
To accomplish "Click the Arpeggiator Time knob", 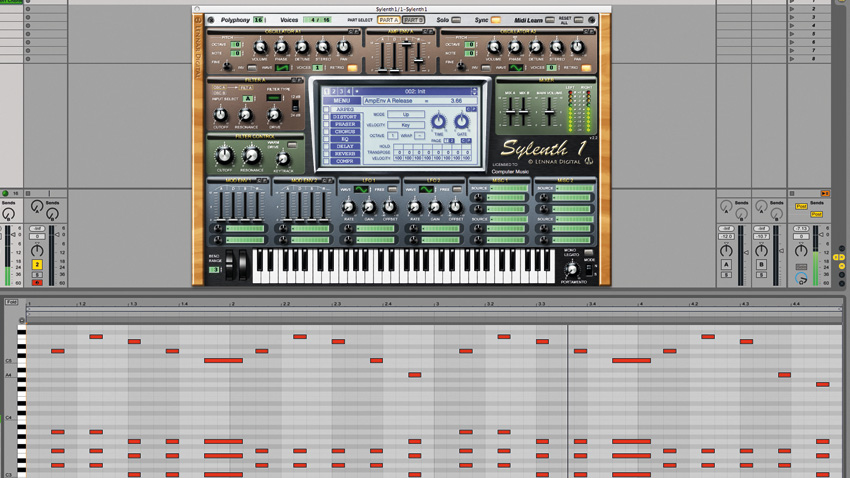I will (x=438, y=122).
